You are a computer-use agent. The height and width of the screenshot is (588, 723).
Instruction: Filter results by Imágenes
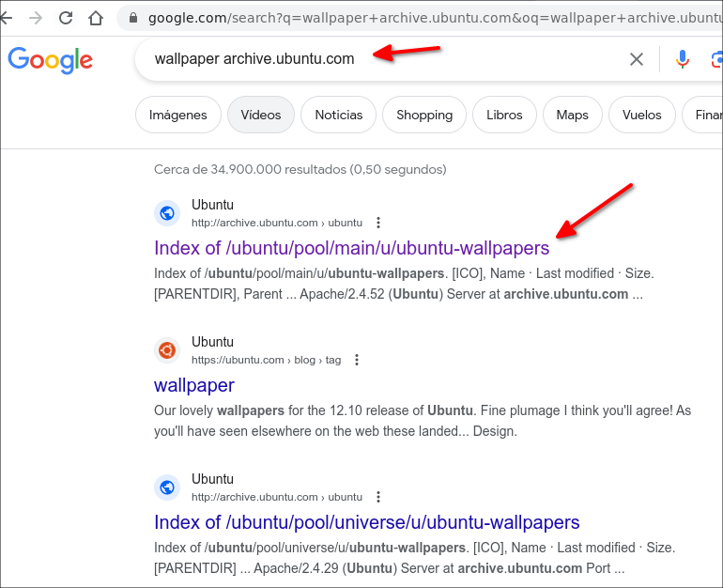coord(178,115)
